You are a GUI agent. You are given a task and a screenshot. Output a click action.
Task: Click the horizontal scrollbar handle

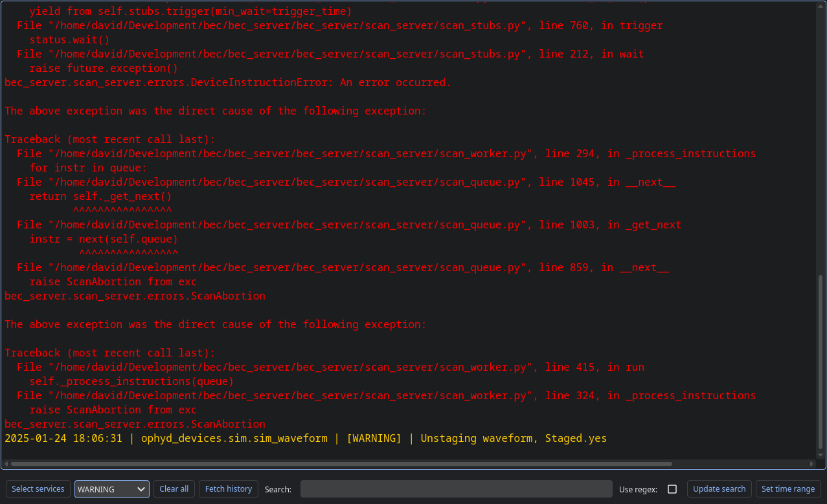341,464
